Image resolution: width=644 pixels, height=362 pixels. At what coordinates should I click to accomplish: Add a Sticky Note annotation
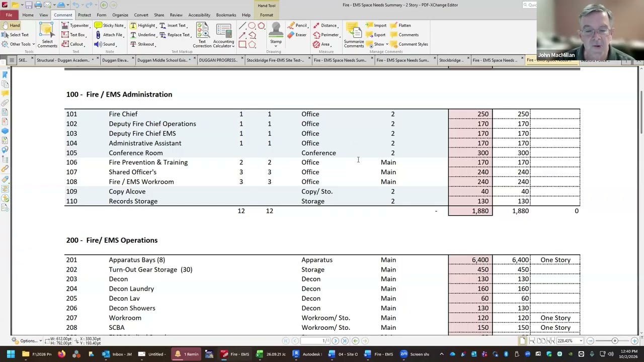(109, 25)
